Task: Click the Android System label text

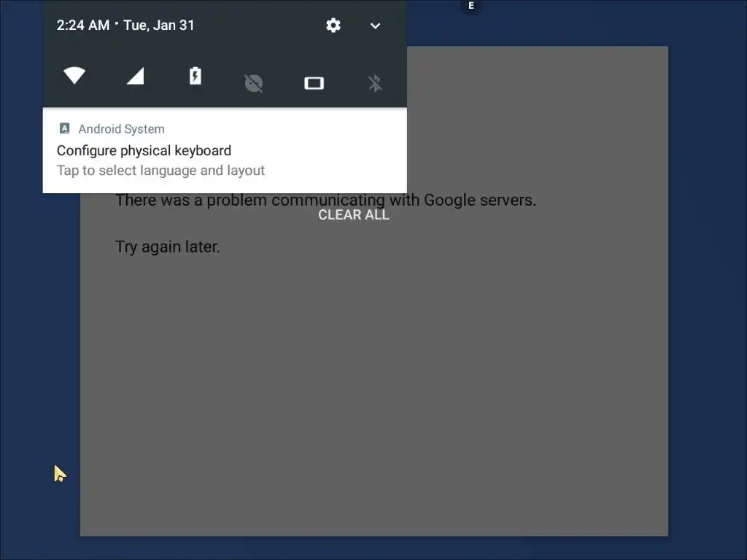Action: (x=122, y=129)
